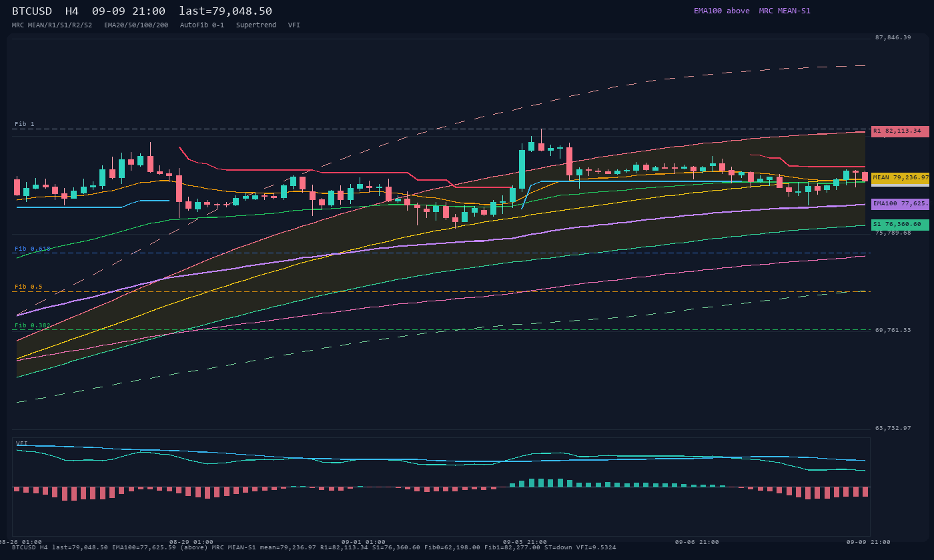The height and width of the screenshot is (560, 934).
Task: Select the Fib 0.618 level label
Action: point(33,249)
